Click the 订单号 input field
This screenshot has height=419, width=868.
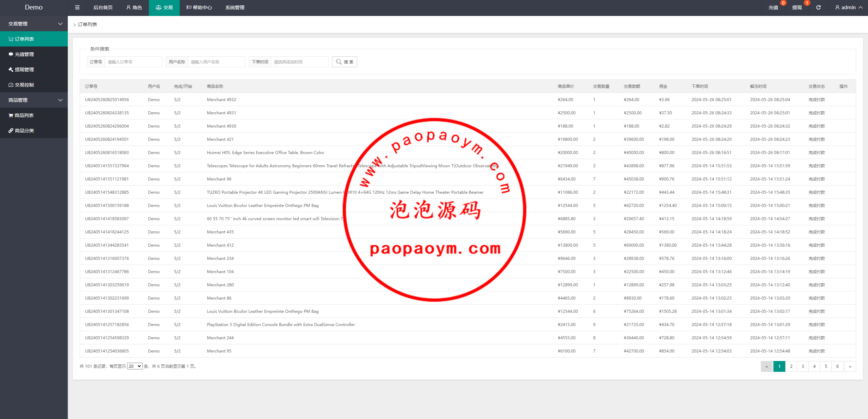[x=133, y=62]
